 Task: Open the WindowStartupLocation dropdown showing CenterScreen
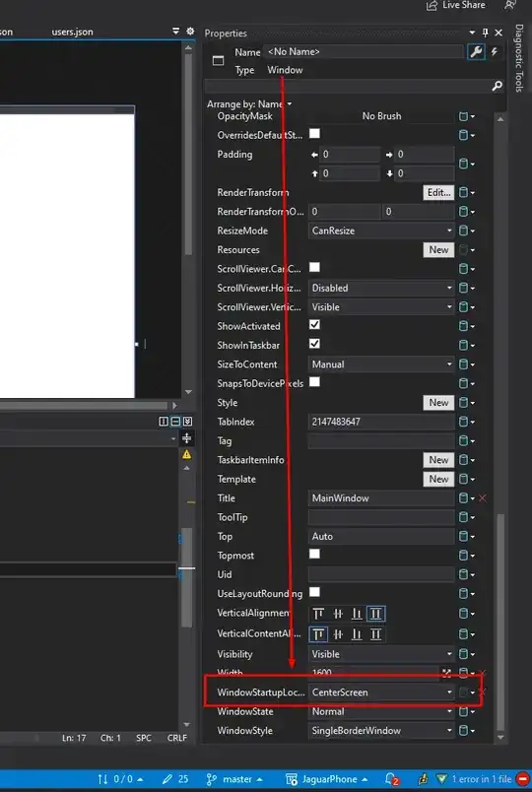(x=381, y=693)
